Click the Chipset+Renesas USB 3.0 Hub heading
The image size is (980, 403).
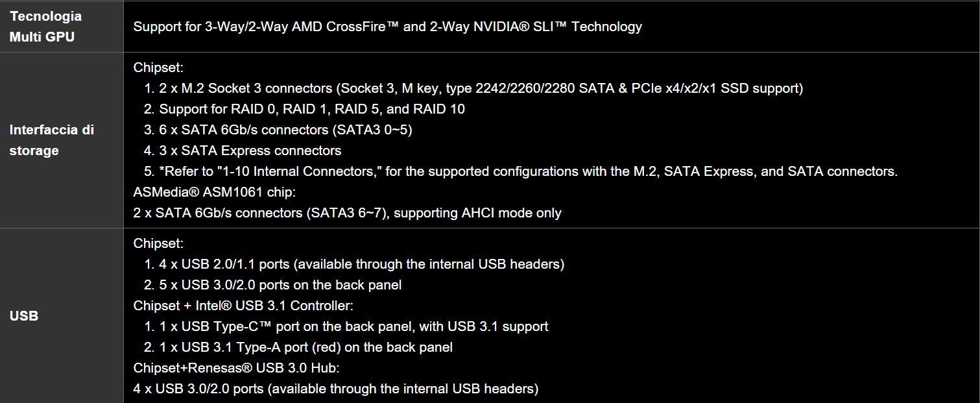pos(237,368)
